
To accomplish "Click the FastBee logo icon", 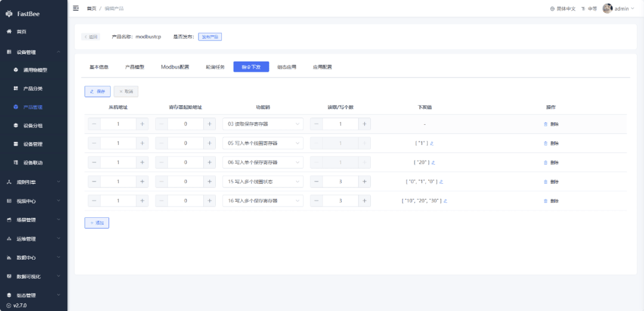I will pos(10,14).
